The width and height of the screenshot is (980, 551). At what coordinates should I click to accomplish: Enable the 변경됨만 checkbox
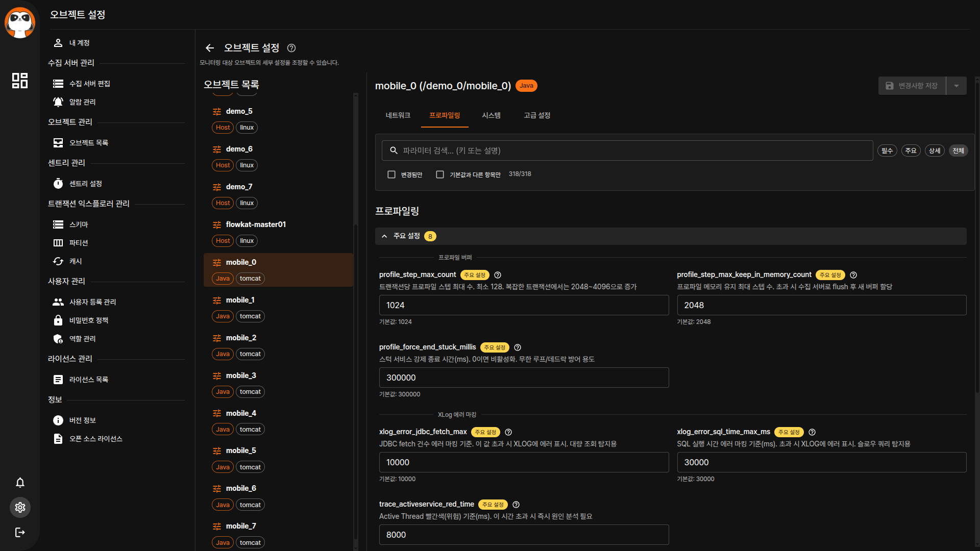pyautogui.click(x=391, y=174)
